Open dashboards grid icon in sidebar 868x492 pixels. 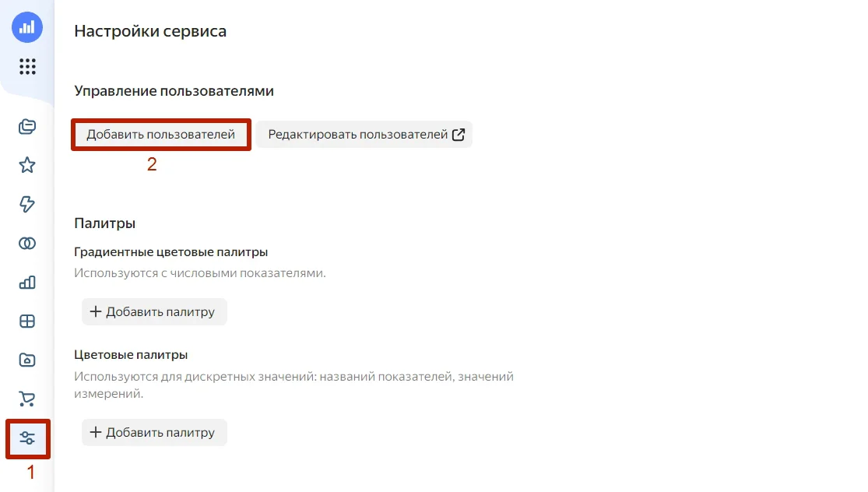pos(27,321)
